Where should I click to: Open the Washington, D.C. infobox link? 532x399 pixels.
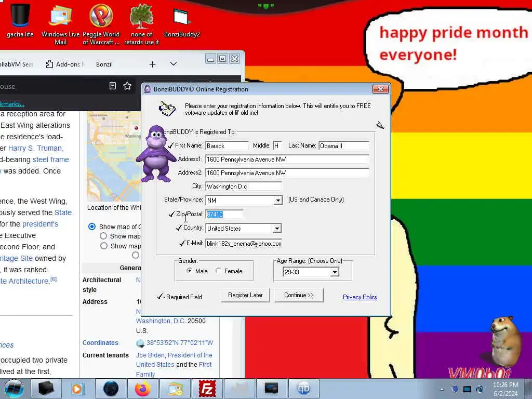(161, 321)
